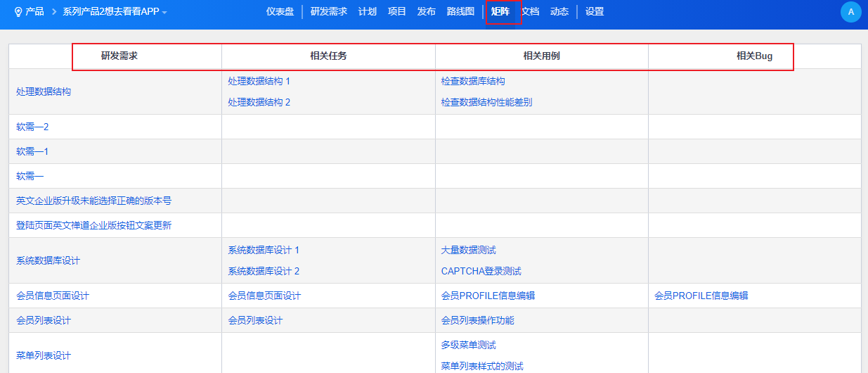Switch to the 动态 tab
The height and width of the screenshot is (373, 868).
coord(559,12)
